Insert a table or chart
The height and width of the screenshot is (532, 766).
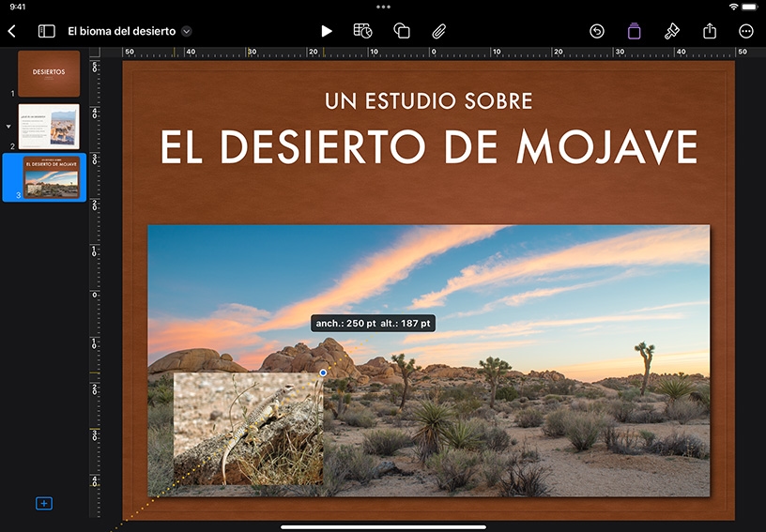pos(362,31)
